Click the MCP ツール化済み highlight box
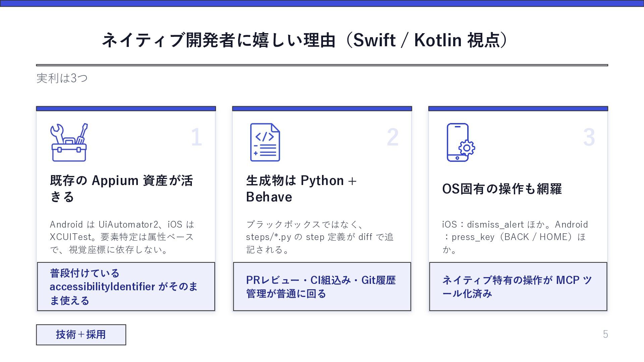 click(x=518, y=287)
